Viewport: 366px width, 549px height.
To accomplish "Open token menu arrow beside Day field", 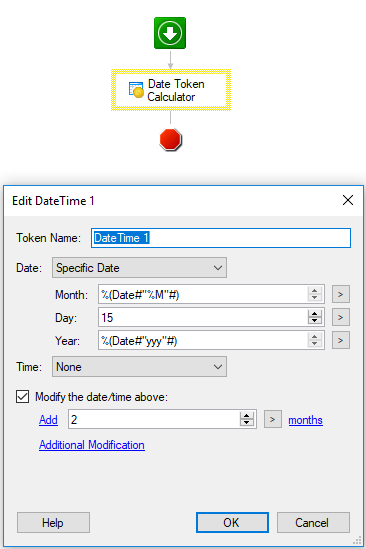I will pyautogui.click(x=340, y=317).
